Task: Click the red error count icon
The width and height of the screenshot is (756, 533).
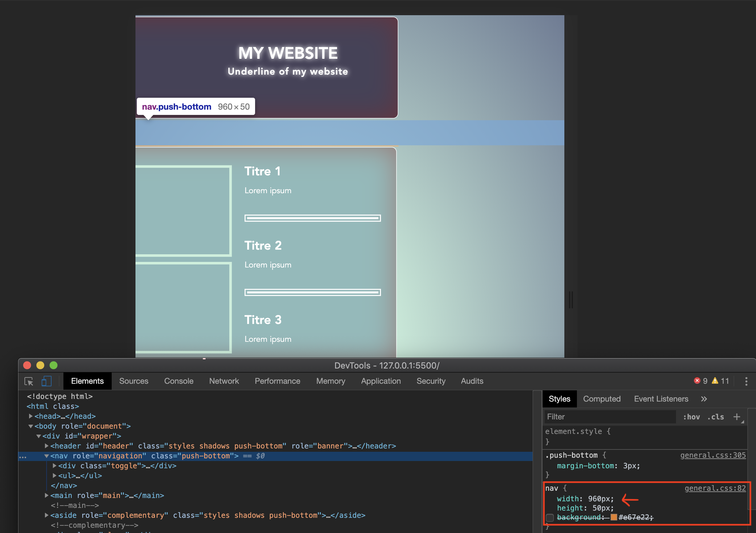Action: (x=697, y=381)
